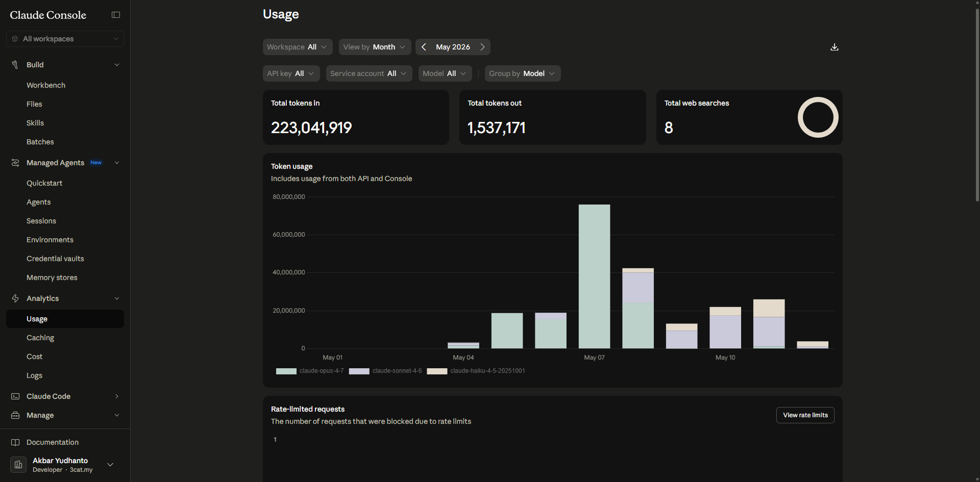The image size is (980, 482).
Task: Open the Group by Model dropdown
Action: (x=523, y=73)
